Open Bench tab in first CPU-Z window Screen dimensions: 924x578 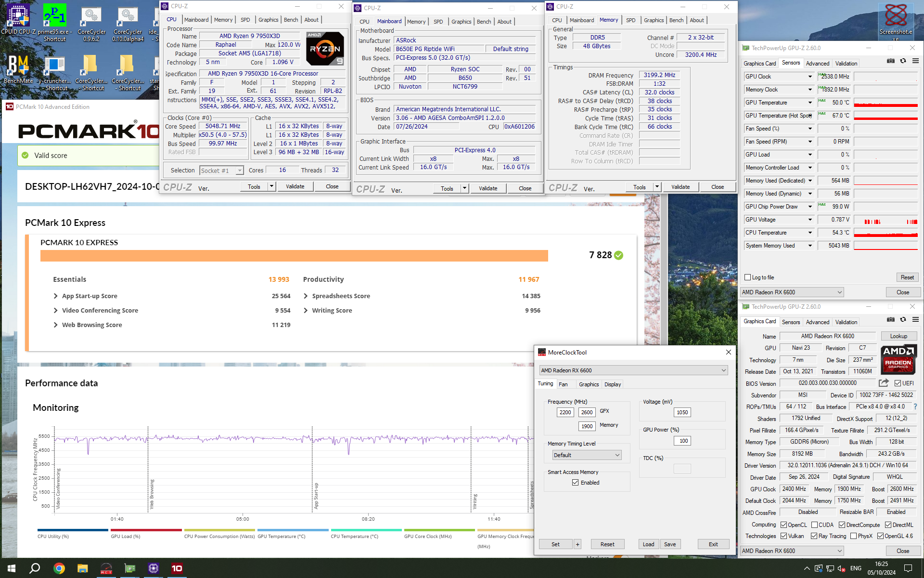291,20
